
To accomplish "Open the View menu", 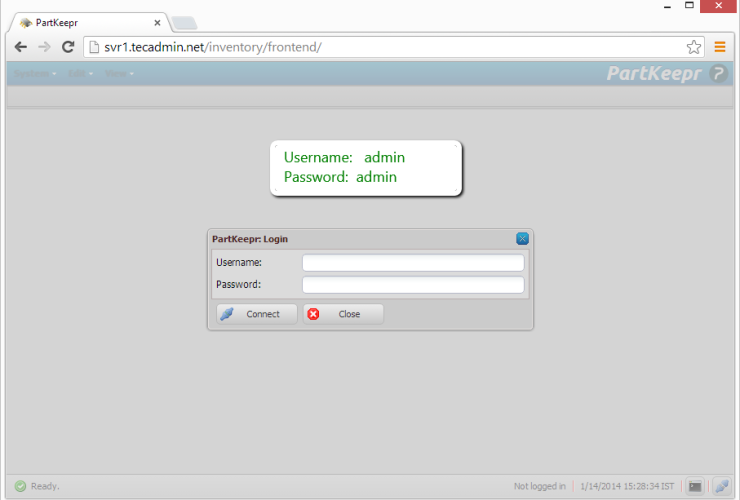I will [x=118, y=74].
